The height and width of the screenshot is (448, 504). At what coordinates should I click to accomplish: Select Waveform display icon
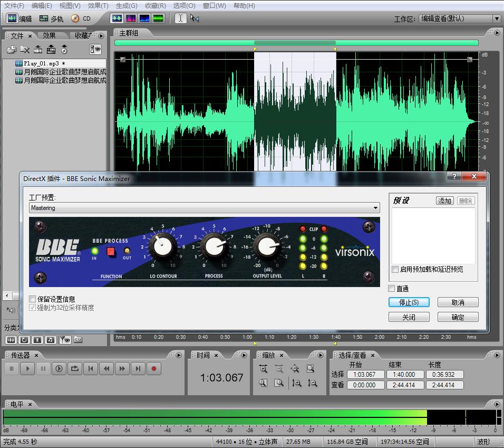[x=117, y=18]
